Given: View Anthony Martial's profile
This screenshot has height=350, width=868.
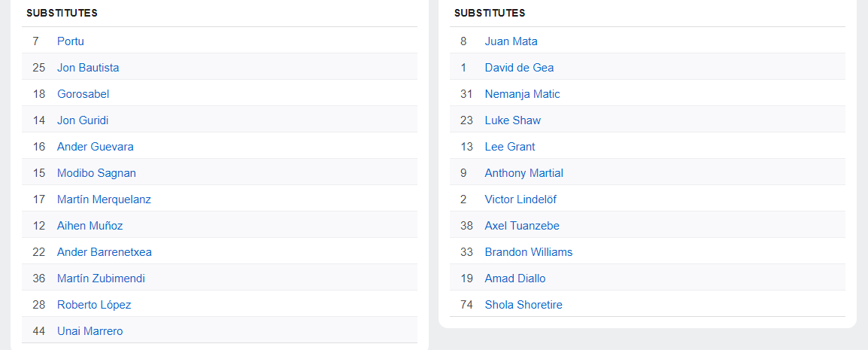Looking at the screenshot, I should click(524, 173).
